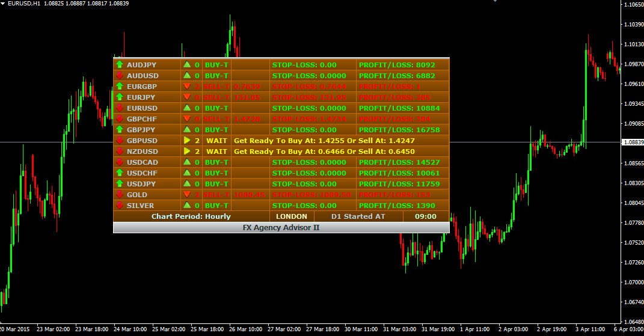644x336 pixels.
Task: Click STOP-LOSS: 1089.50 in GOLD row
Action: tap(311, 195)
